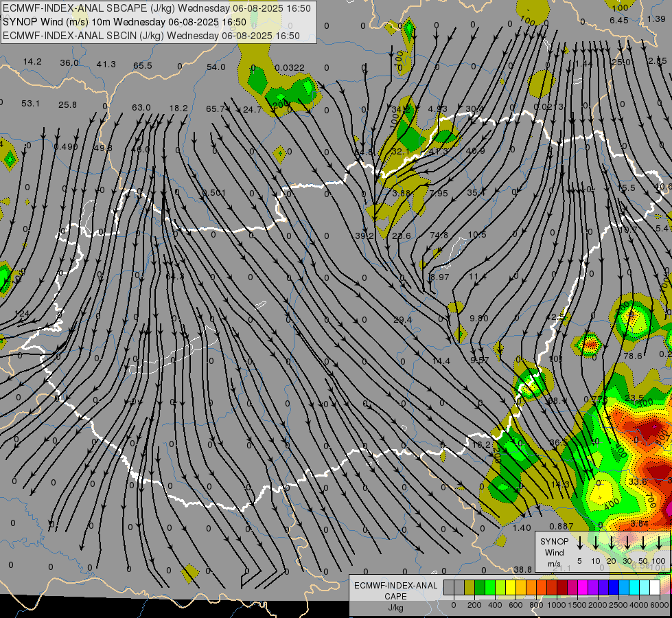Image resolution: width=672 pixels, height=618 pixels.
Task: Click the map value 24.7
Action: click(x=252, y=110)
